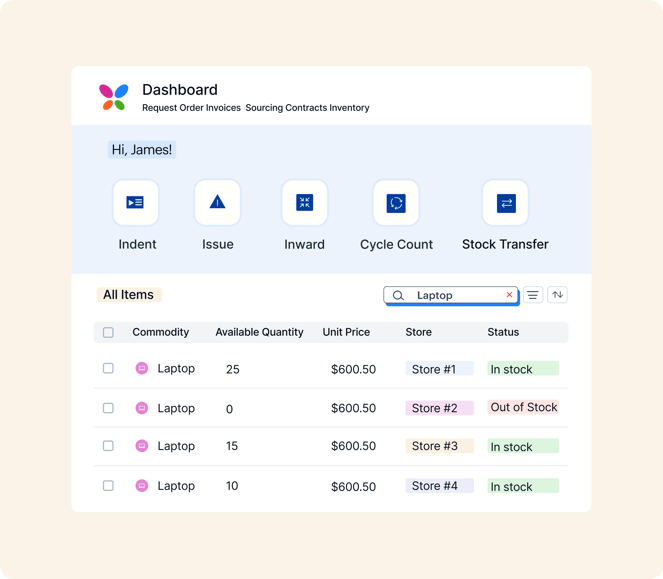The width and height of the screenshot is (663, 579).
Task: Check the Store #3 Laptop row checkbox
Action: 108,446
